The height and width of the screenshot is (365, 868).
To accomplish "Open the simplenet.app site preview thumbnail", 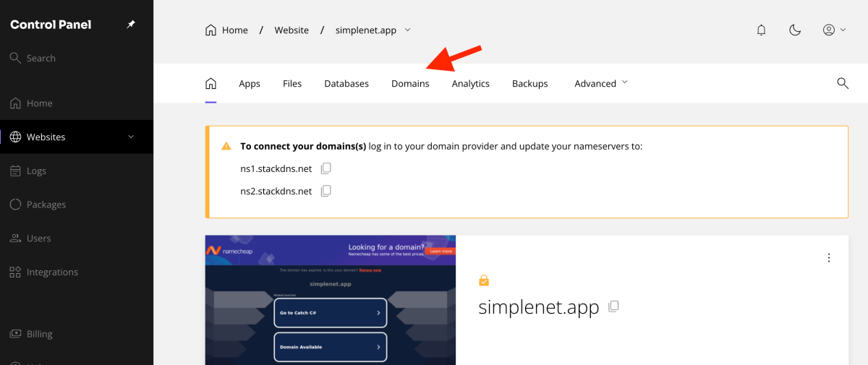I will click(330, 299).
